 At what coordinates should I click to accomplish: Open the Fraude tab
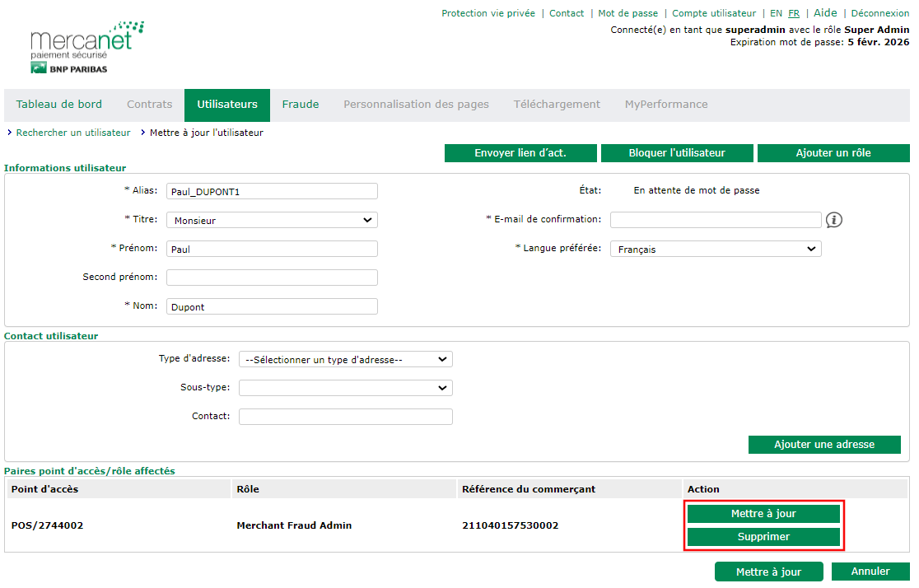301,105
